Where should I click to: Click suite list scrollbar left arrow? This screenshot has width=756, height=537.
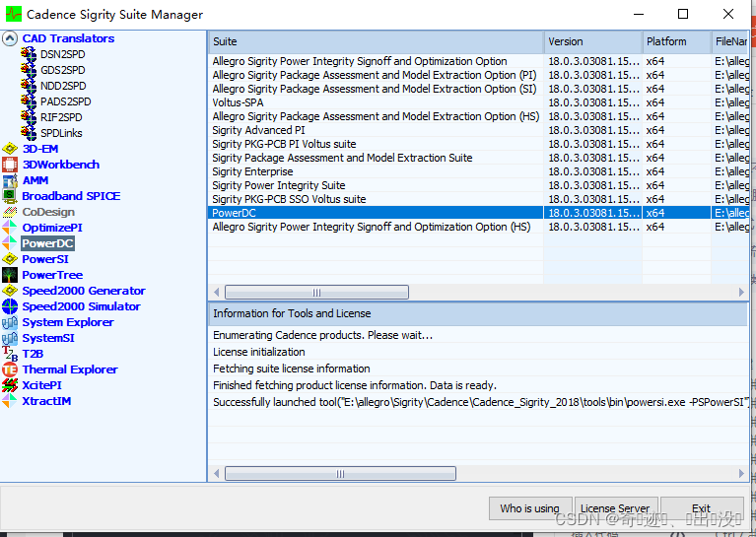(217, 292)
